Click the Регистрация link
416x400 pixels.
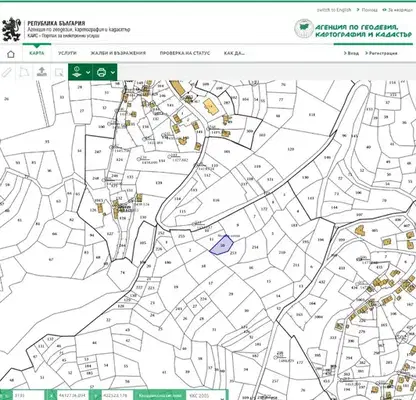coord(381,53)
